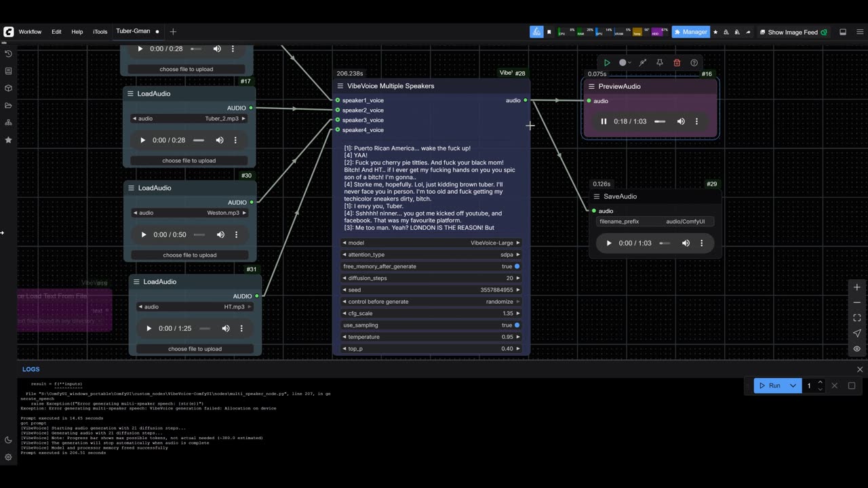Viewport: 868px width, 488px height.
Task: Open the Edit menu
Action: pyautogui.click(x=56, y=32)
